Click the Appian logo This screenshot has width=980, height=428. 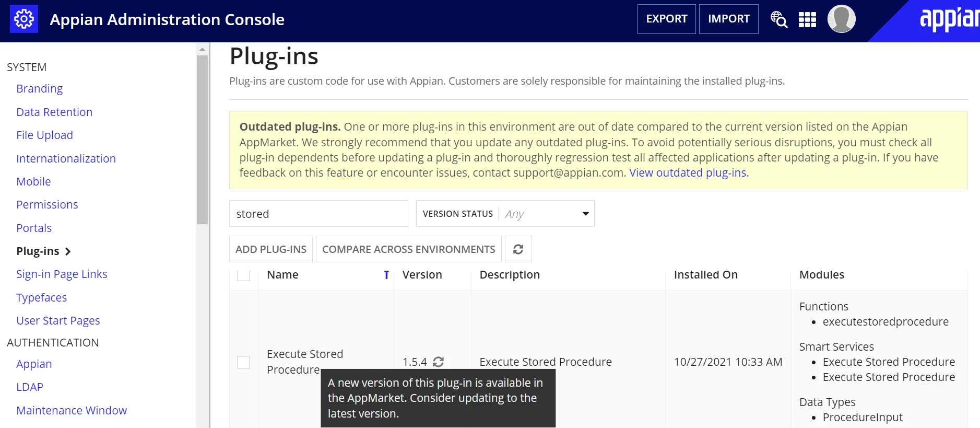click(x=949, y=19)
